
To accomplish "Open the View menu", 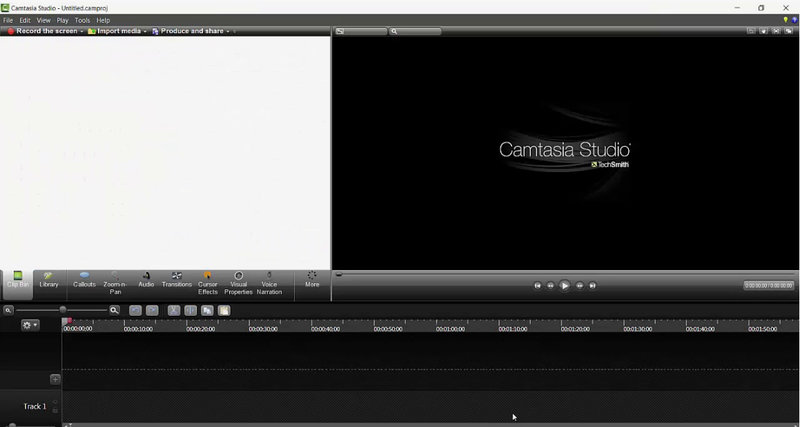I will [x=43, y=20].
